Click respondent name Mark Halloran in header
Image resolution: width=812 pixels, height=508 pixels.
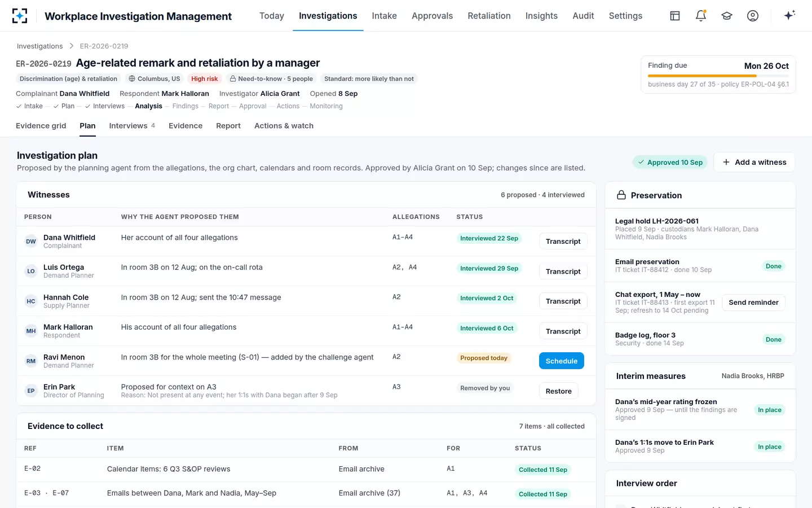click(x=186, y=94)
